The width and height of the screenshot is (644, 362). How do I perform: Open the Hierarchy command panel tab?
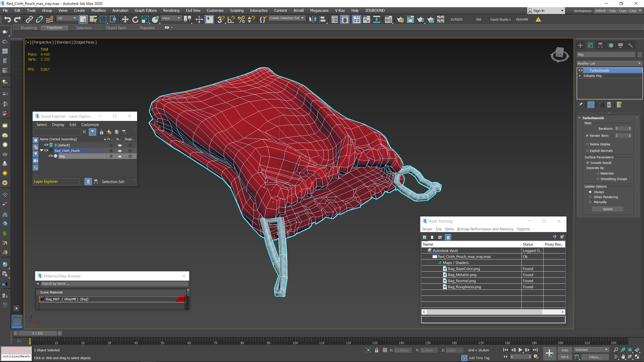click(x=600, y=45)
